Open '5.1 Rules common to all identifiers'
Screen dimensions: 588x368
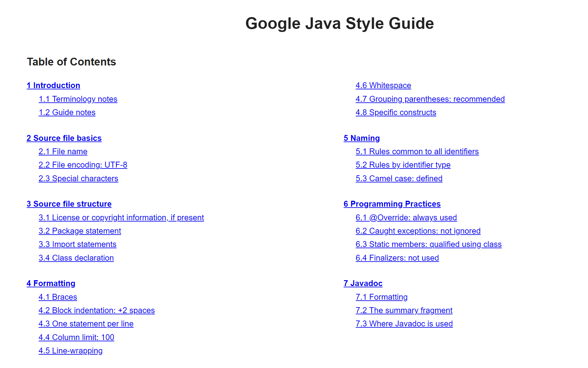pos(417,151)
